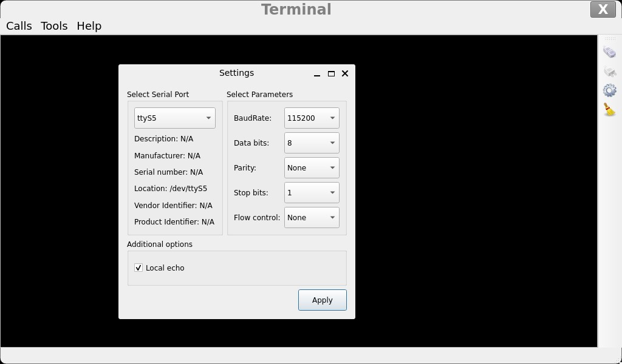
Task: Expand the Parity combo box
Action: pos(311,168)
